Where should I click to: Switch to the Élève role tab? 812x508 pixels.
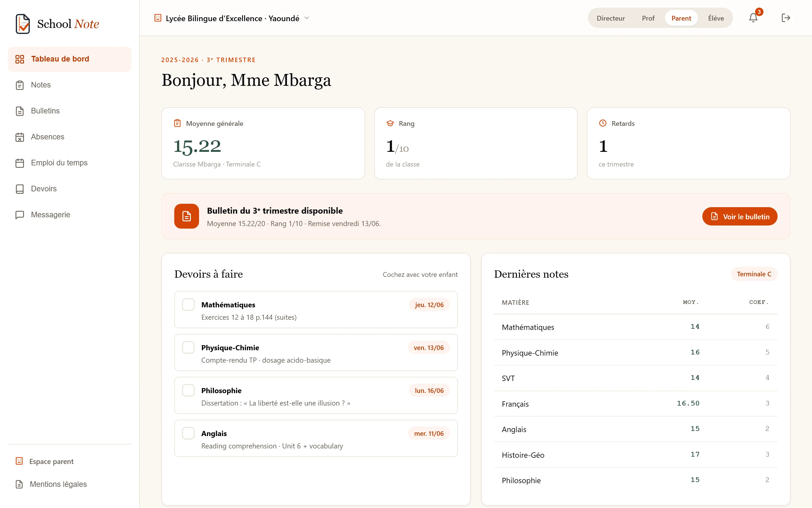point(716,18)
